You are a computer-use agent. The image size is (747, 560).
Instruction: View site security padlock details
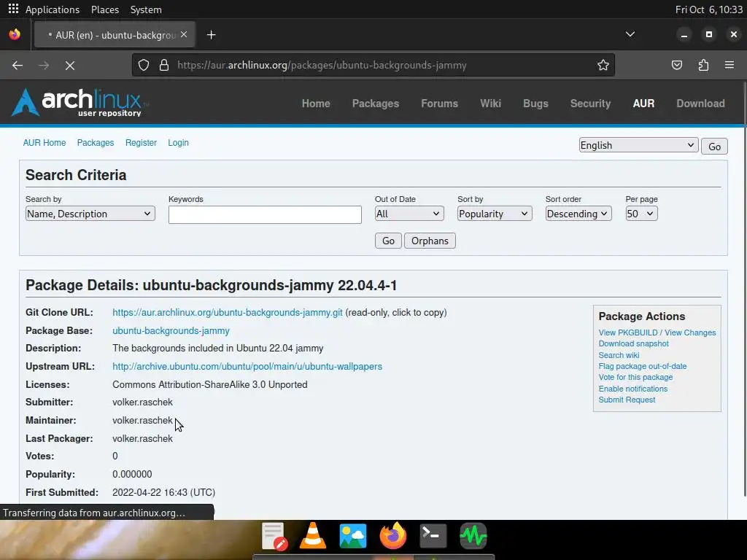(x=164, y=65)
